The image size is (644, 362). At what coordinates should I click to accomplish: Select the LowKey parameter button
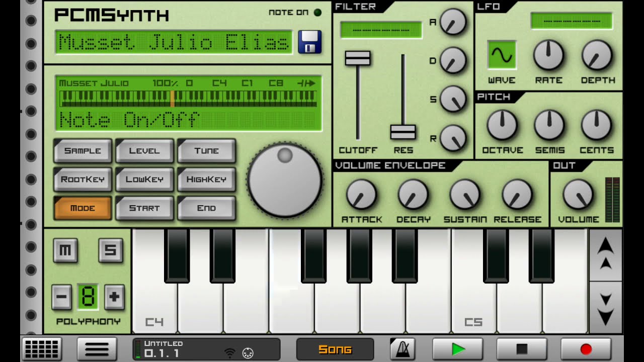pyautogui.click(x=144, y=179)
